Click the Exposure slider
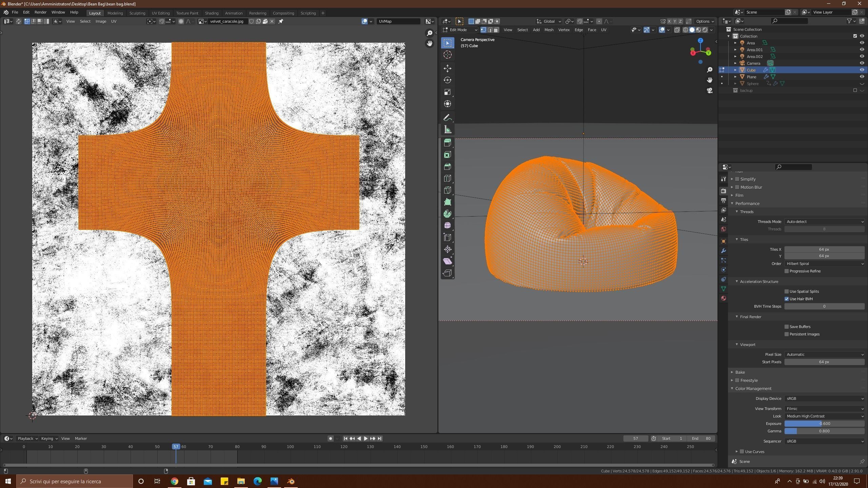The width and height of the screenshot is (868, 488). pyautogui.click(x=824, y=424)
